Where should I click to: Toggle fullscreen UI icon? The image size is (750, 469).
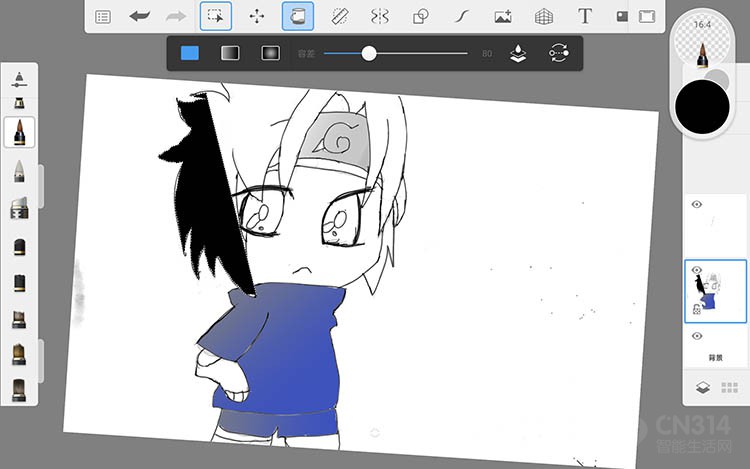[x=647, y=17]
